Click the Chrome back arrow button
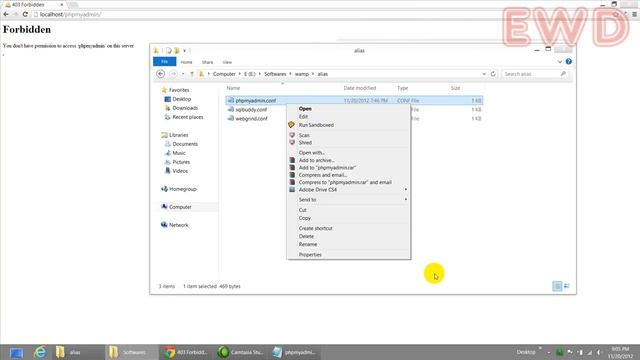The height and width of the screenshot is (360, 640). tap(6, 14)
